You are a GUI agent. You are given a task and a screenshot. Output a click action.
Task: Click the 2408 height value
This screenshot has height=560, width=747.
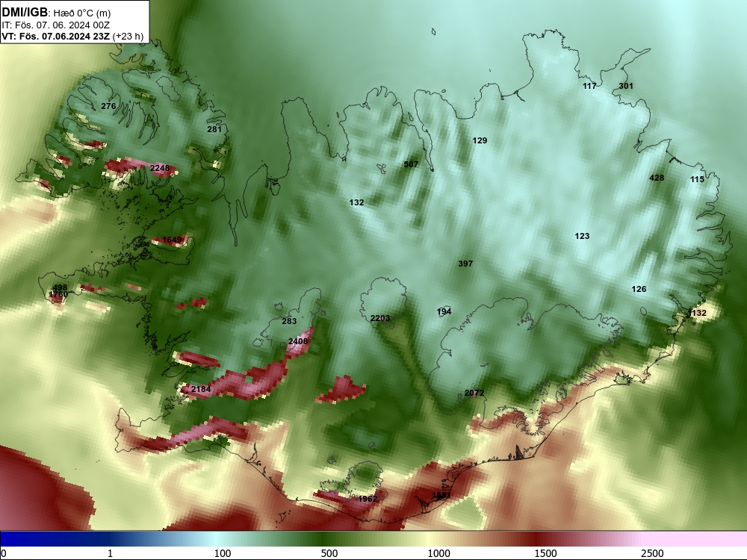[298, 341]
